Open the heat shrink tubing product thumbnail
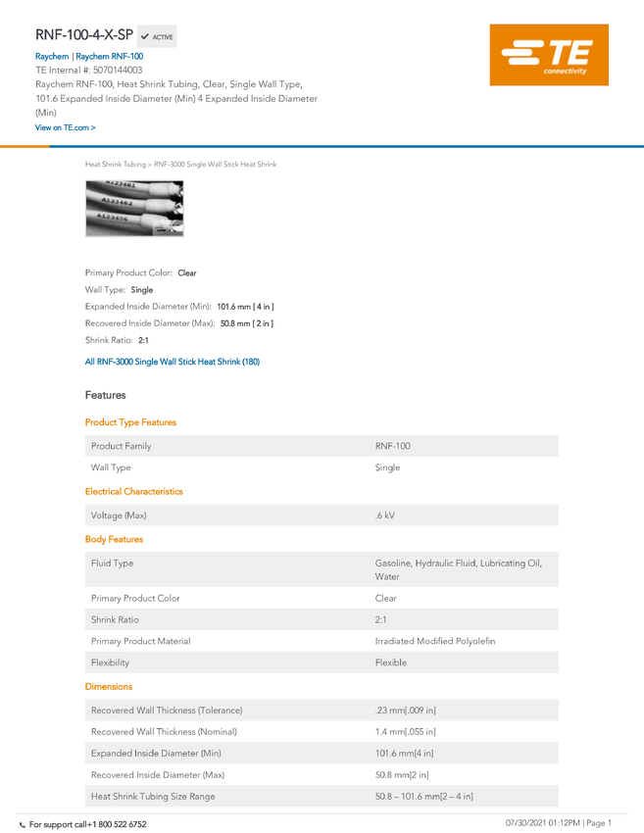 click(134, 208)
